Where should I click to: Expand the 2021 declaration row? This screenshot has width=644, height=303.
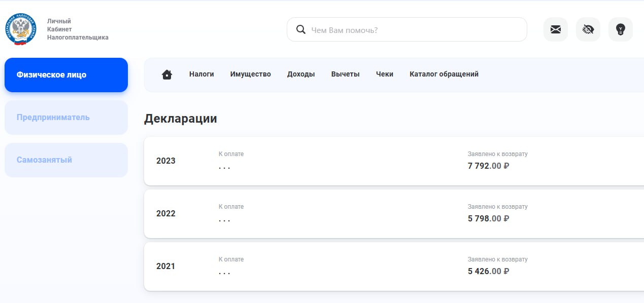coord(355,266)
